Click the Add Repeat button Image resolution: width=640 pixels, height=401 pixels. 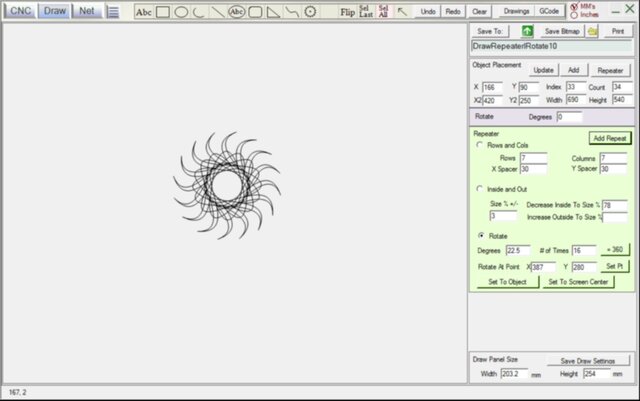pyautogui.click(x=610, y=138)
